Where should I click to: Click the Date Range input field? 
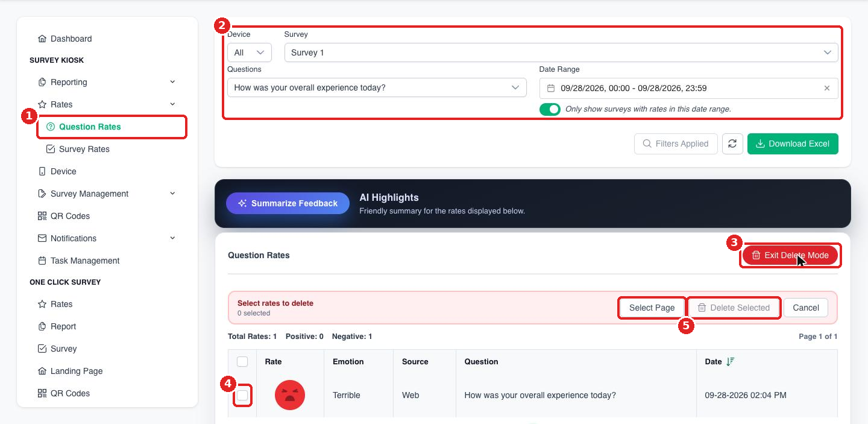coord(688,88)
